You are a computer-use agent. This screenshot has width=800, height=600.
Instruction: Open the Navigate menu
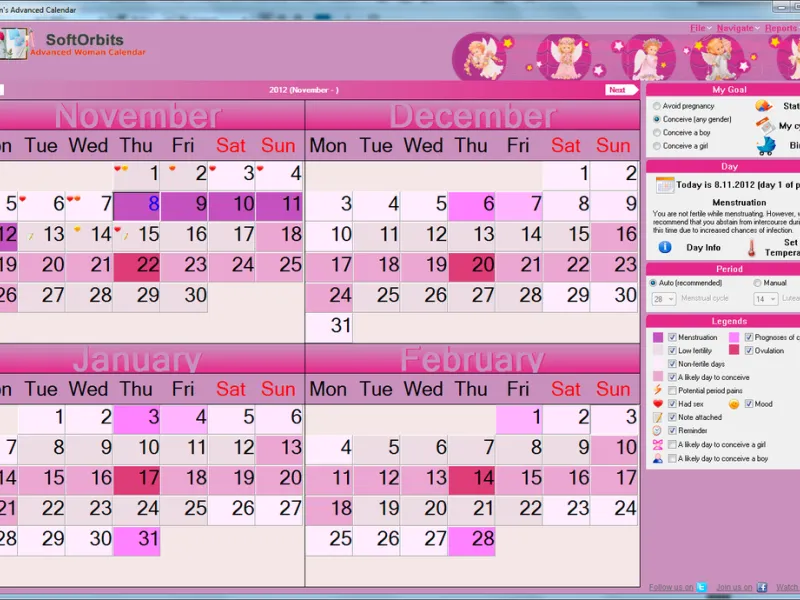pos(738,29)
